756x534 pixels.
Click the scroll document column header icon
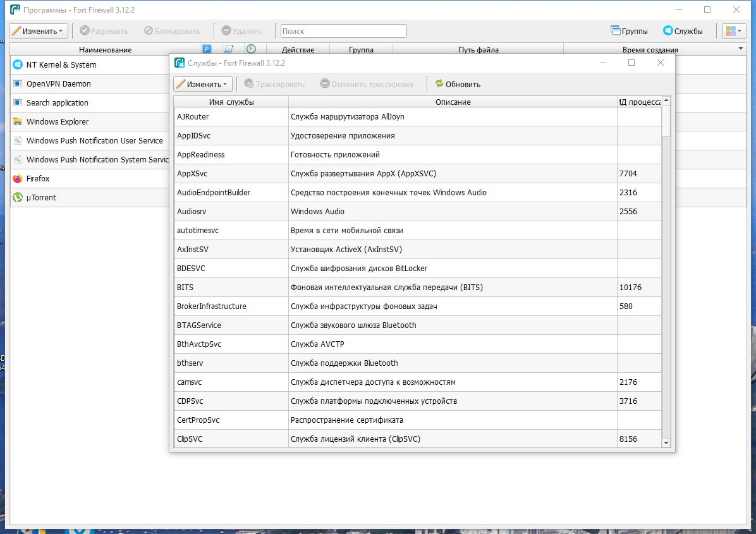(229, 49)
